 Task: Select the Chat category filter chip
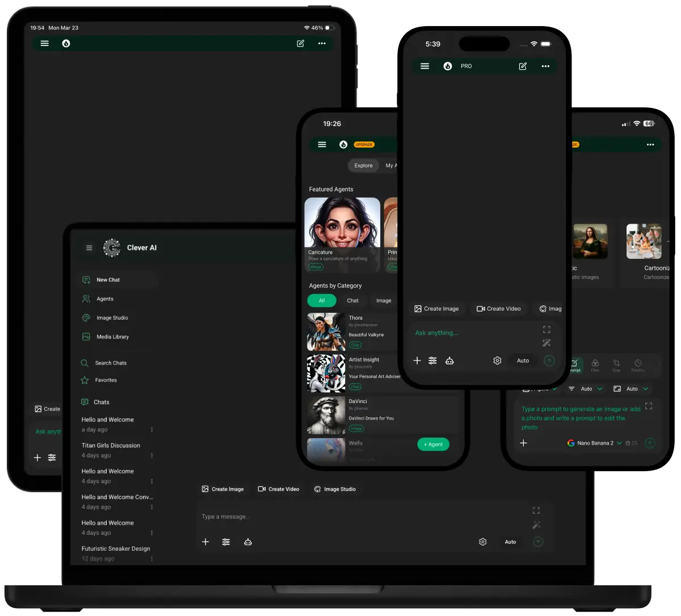click(x=352, y=301)
